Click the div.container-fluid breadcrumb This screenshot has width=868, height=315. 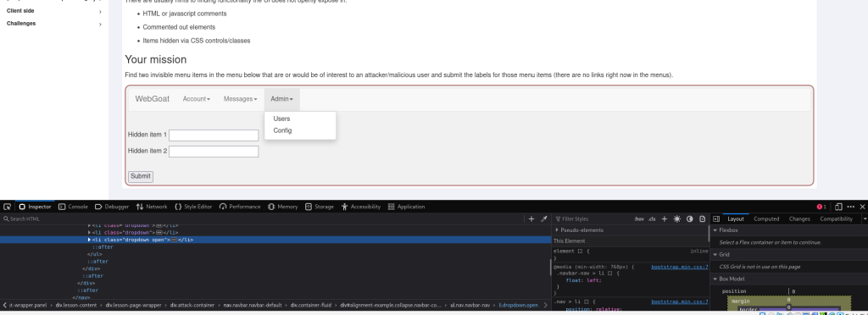tap(311, 305)
